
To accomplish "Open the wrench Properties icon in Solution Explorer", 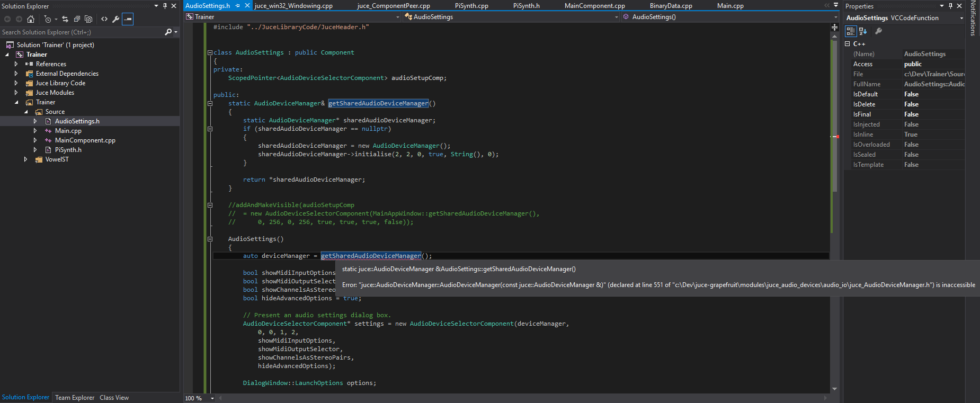I will (115, 19).
